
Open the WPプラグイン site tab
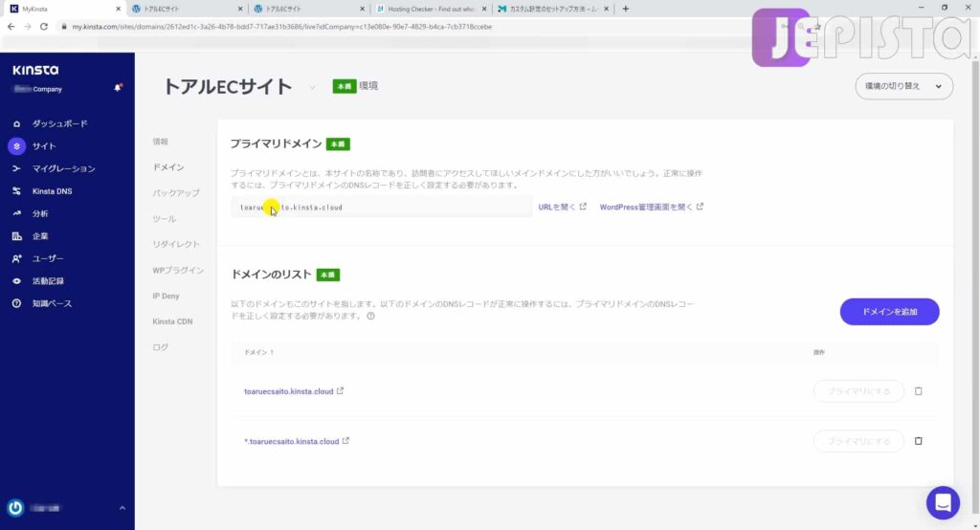(x=178, y=270)
